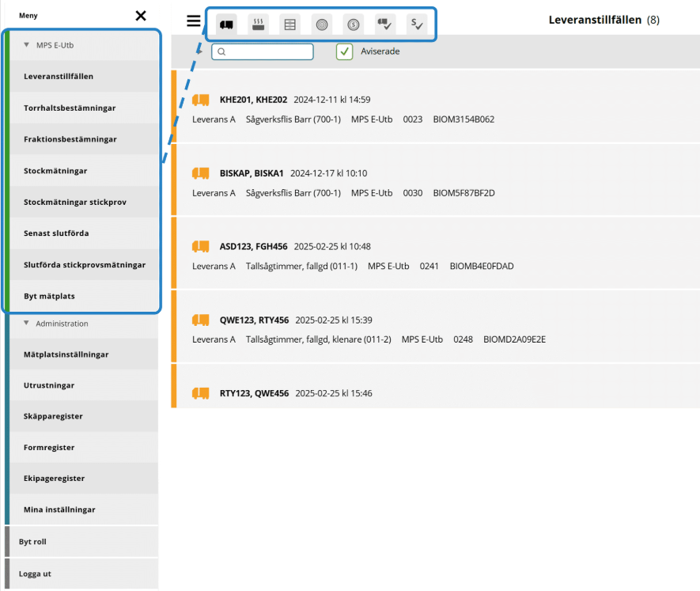
Task: Click the S with checkmark toolbar icon
Action: [417, 25]
